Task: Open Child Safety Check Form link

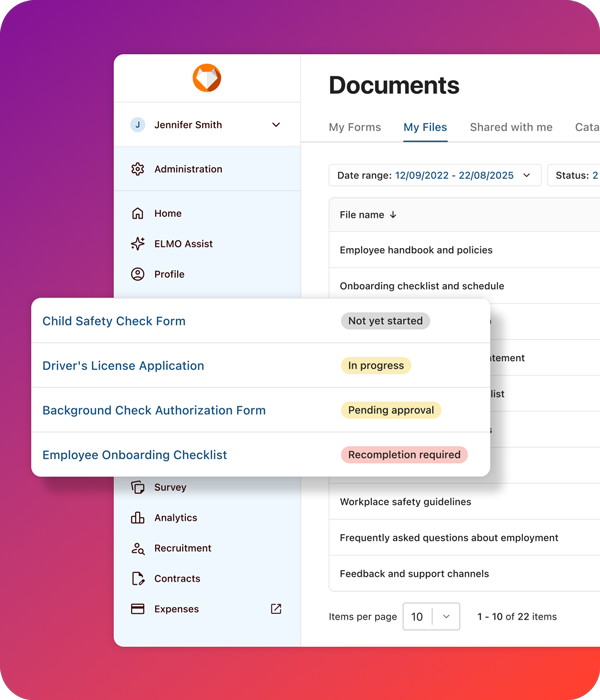Action: pyautogui.click(x=114, y=321)
